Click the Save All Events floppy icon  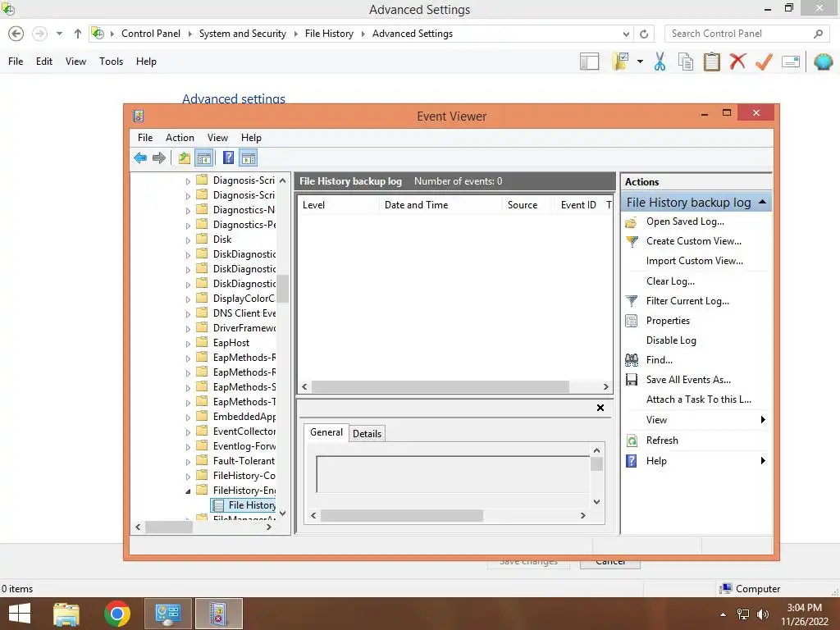(632, 380)
